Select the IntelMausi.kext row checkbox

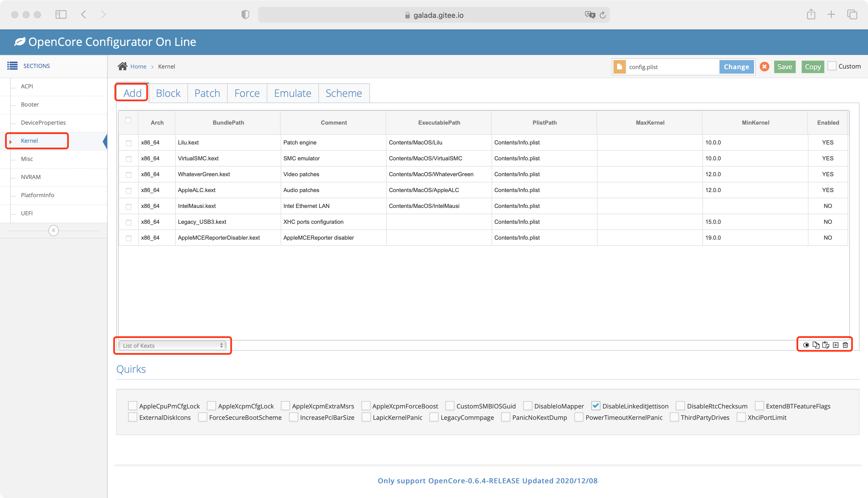coord(129,207)
